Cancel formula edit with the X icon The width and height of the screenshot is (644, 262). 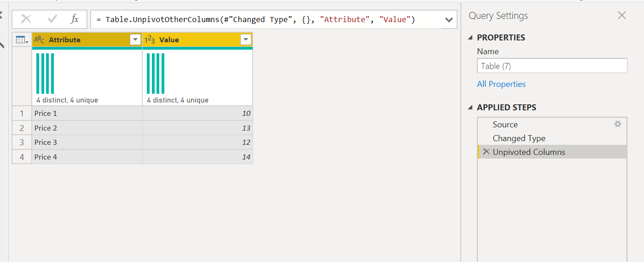pyautogui.click(x=26, y=19)
